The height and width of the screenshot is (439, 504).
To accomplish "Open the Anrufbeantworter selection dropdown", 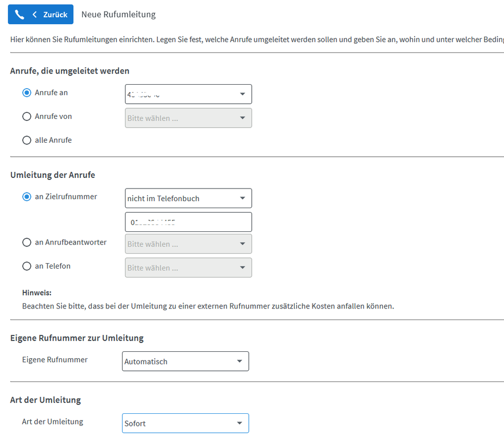I will 188,244.
